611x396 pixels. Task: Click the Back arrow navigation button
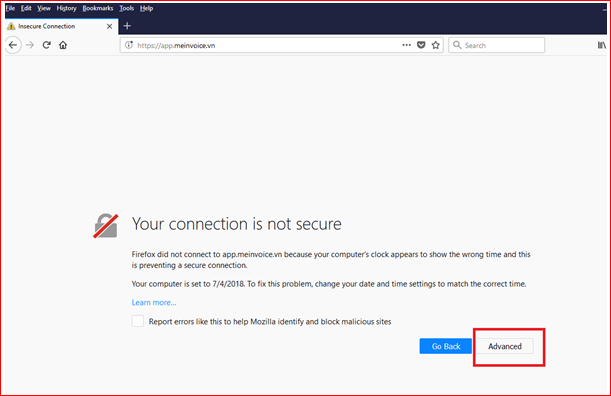coord(13,45)
